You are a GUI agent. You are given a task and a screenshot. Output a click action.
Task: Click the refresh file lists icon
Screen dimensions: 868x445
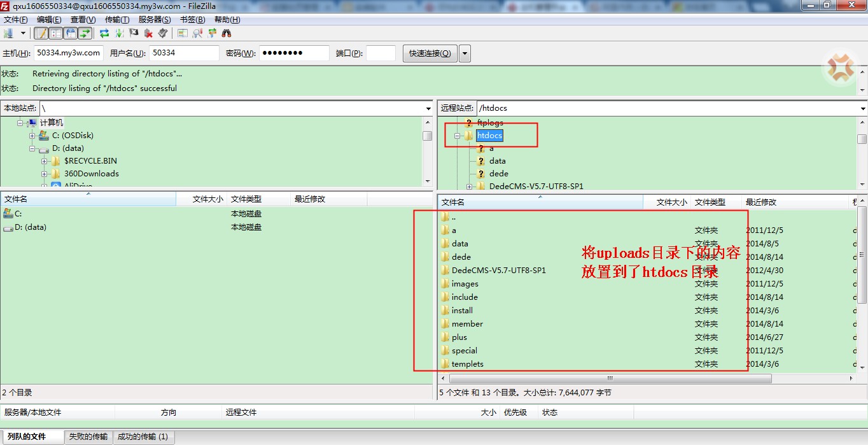(x=104, y=33)
